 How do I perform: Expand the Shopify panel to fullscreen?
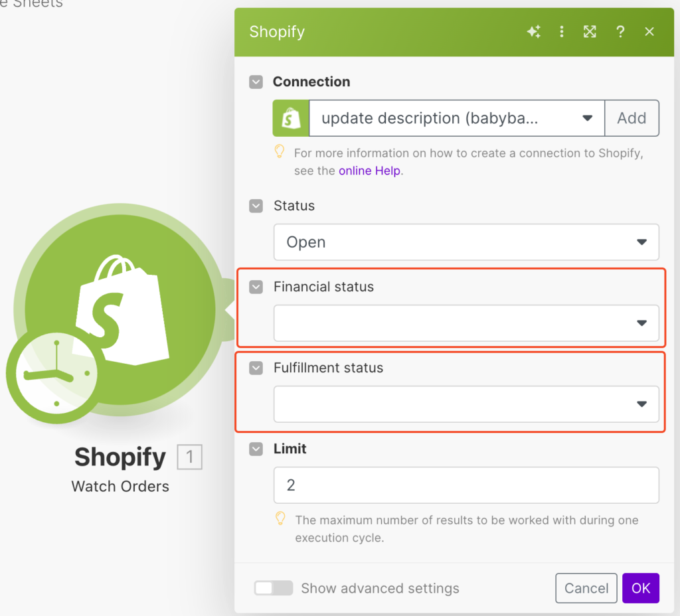(x=590, y=32)
